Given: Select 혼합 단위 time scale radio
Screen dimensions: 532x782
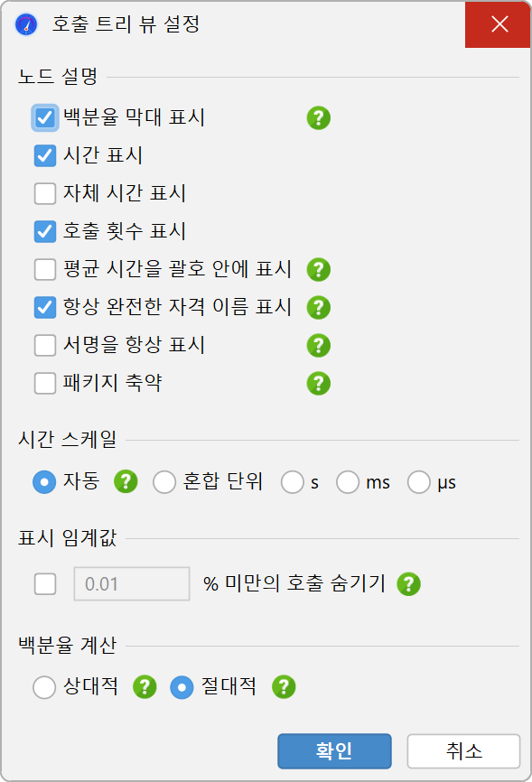Looking at the screenshot, I should coord(164,482).
